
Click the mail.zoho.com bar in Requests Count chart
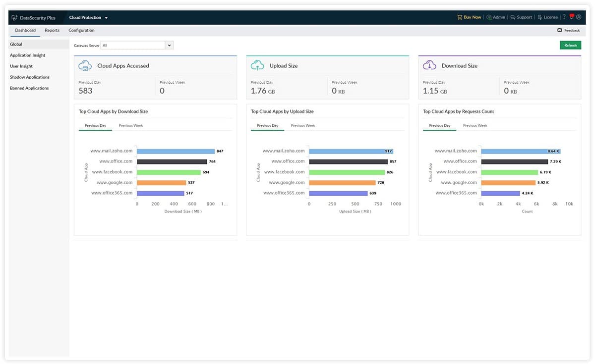point(521,151)
